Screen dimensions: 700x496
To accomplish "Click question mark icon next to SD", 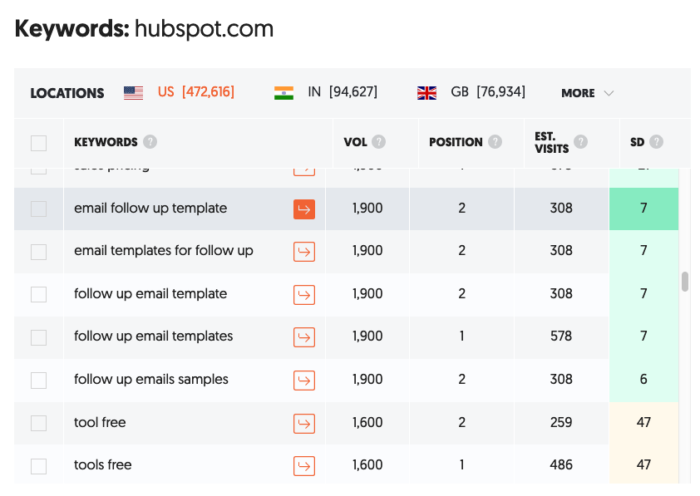I will pyautogui.click(x=656, y=142).
